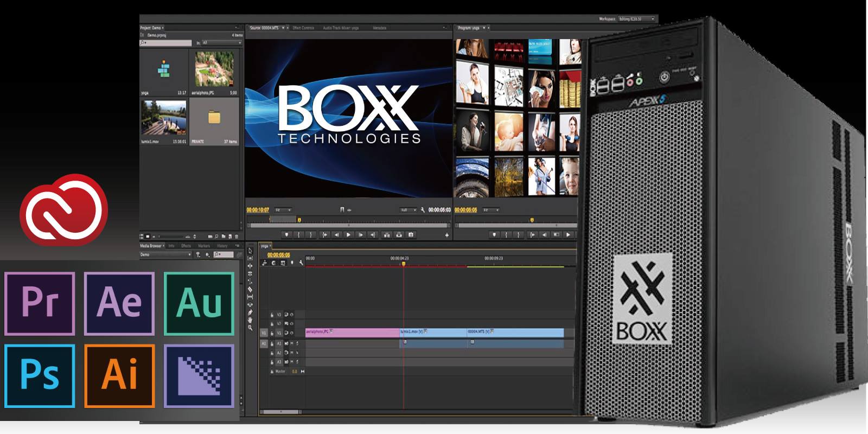The height and width of the screenshot is (434, 868).
Task: Mute audio track A1
Action: (x=292, y=343)
